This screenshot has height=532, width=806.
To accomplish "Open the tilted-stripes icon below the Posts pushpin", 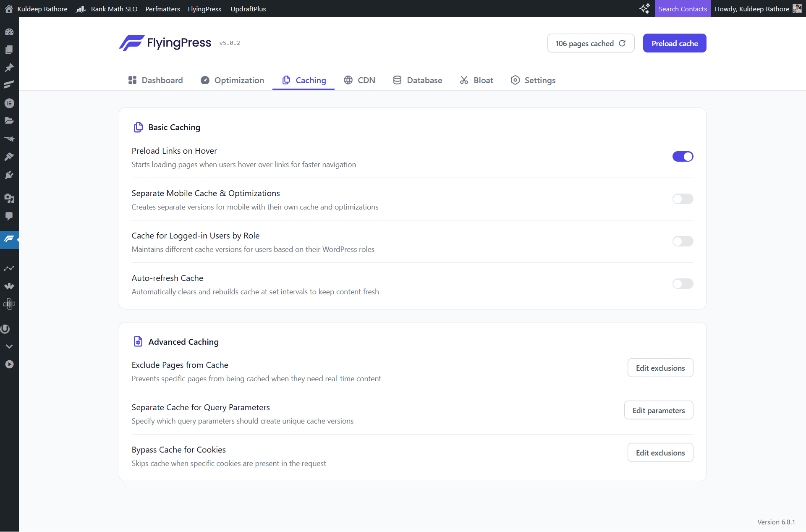I will 9,85.
